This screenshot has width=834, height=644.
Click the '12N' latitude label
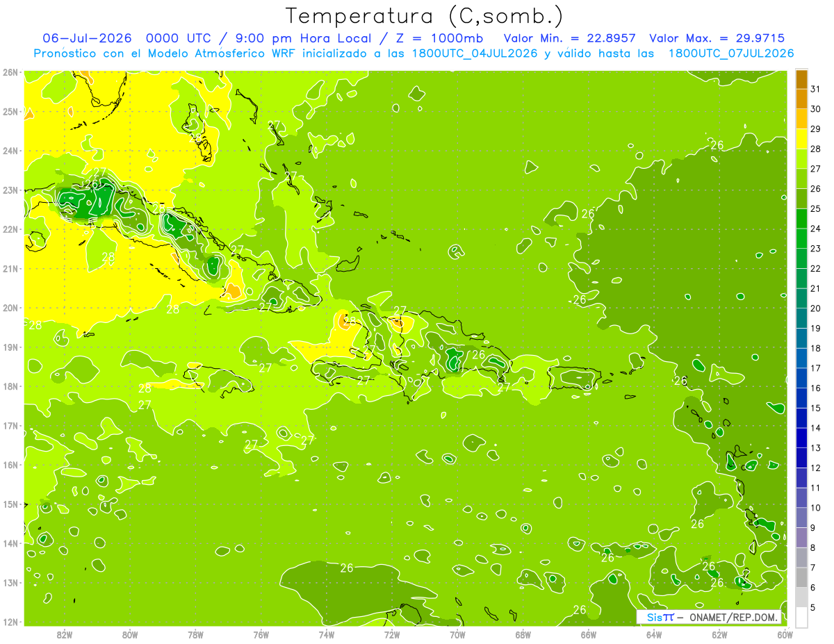(10, 622)
